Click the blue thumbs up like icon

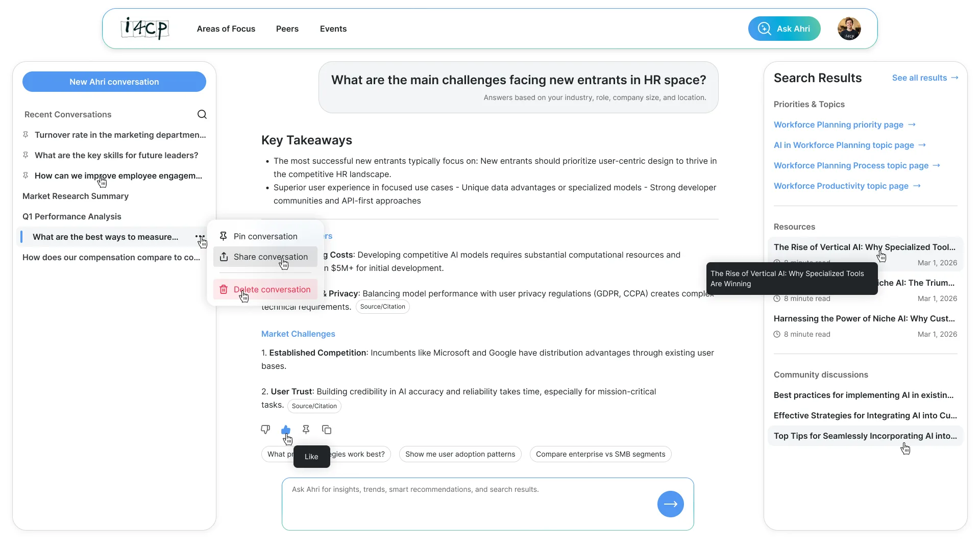(286, 430)
